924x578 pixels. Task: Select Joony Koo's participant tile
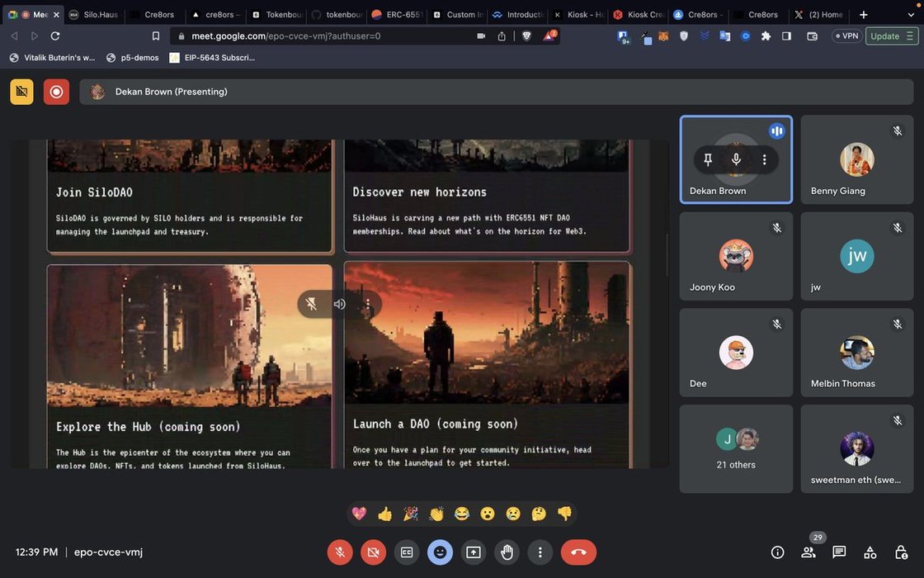pyautogui.click(x=736, y=256)
